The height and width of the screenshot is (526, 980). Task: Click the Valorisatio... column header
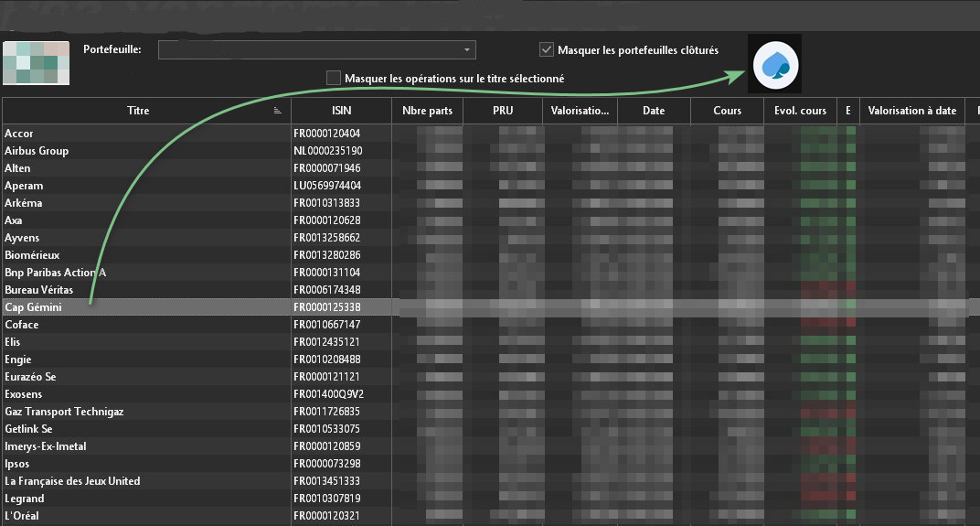coord(580,111)
